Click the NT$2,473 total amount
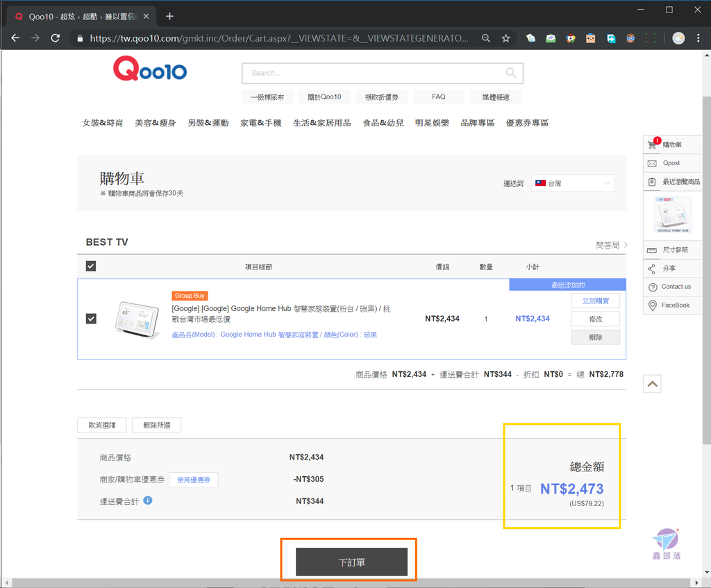 (572, 489)
